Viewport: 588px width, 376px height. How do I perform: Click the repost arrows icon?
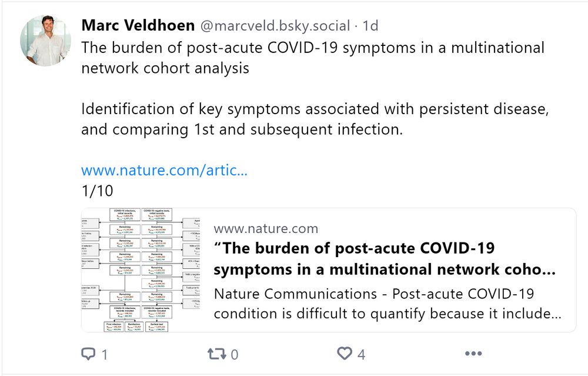215,354
